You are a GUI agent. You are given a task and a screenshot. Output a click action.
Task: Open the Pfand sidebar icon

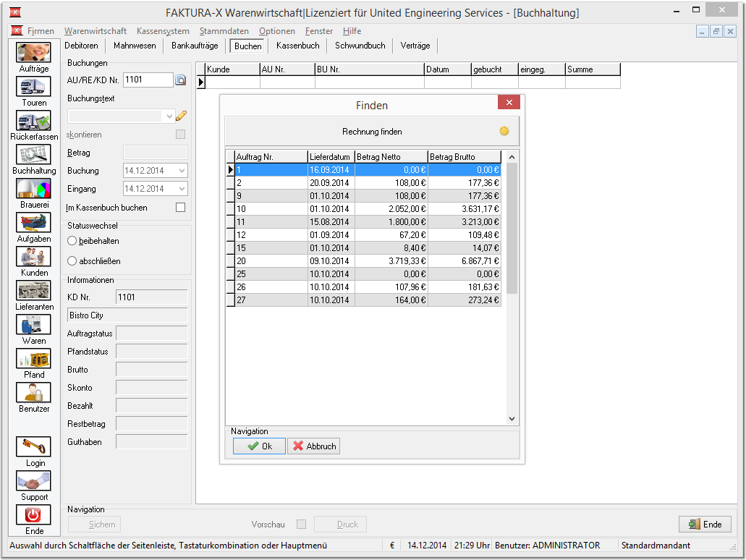pos(33,359)
